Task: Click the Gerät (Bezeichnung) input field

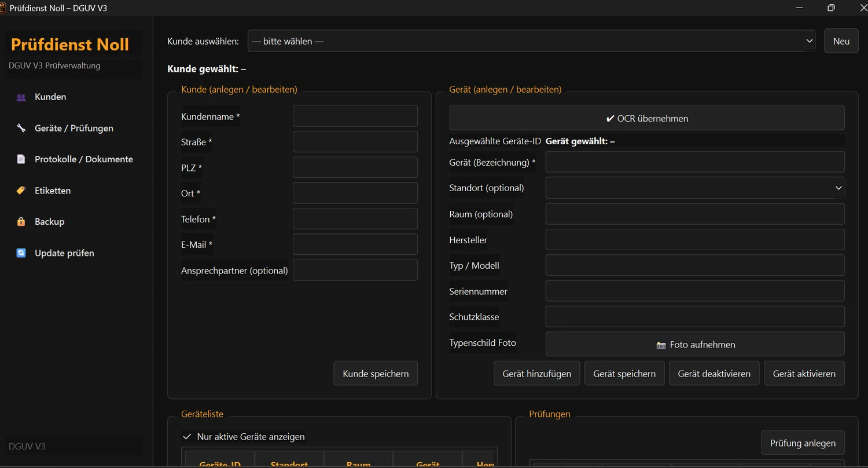Action: [x=695, y=162]
